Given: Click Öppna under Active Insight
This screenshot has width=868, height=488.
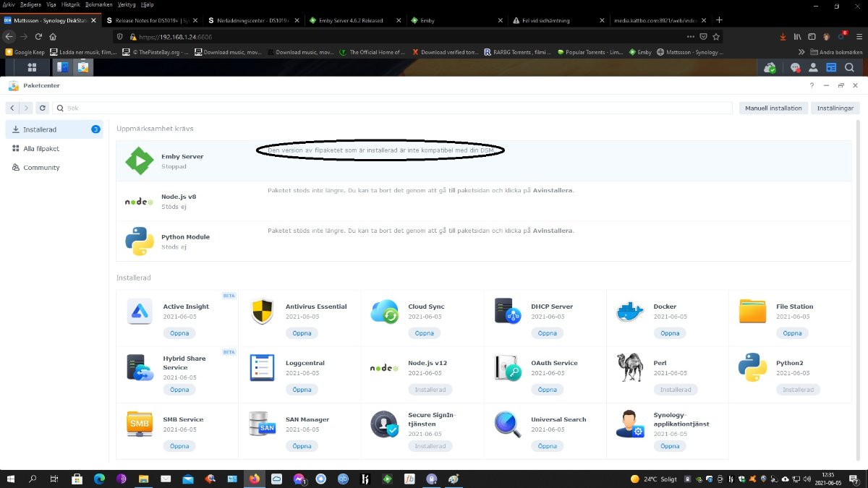Looking at the screenshot, I should click(179, 333).
